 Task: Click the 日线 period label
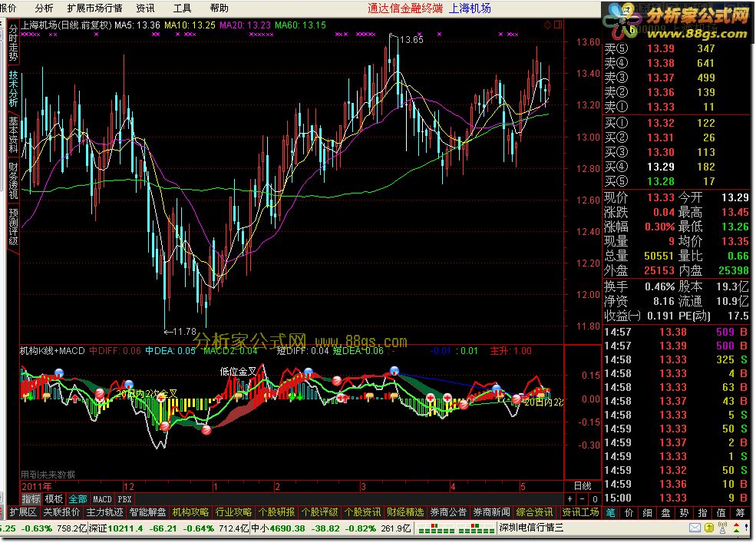pos(583,486)
